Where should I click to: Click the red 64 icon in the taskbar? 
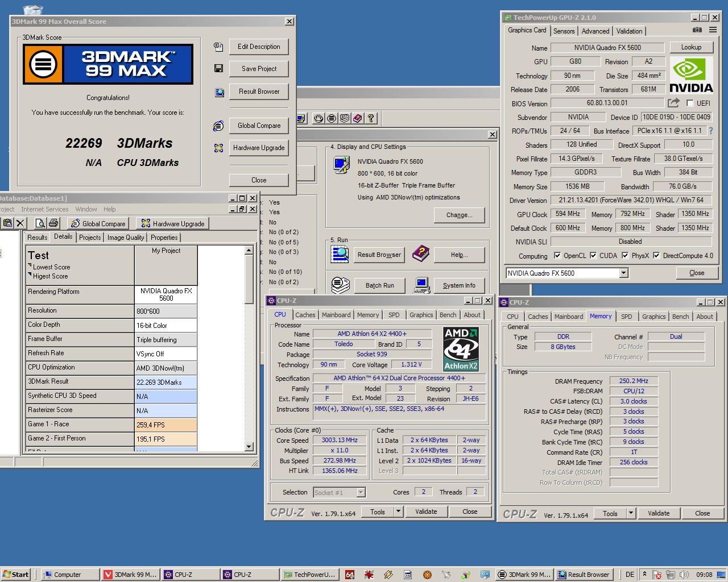(x=350, y=575)
